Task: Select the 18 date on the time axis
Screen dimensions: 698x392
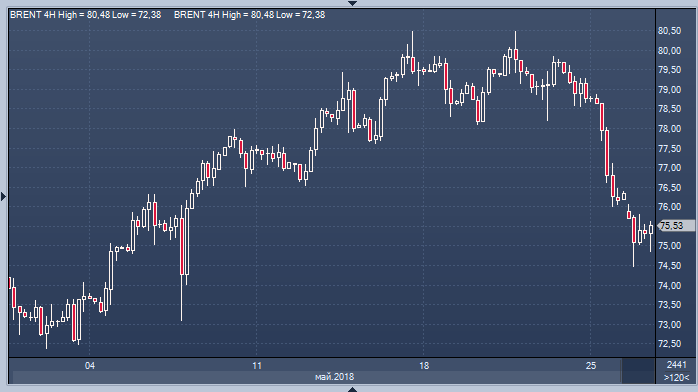Action: coord(424,366)
